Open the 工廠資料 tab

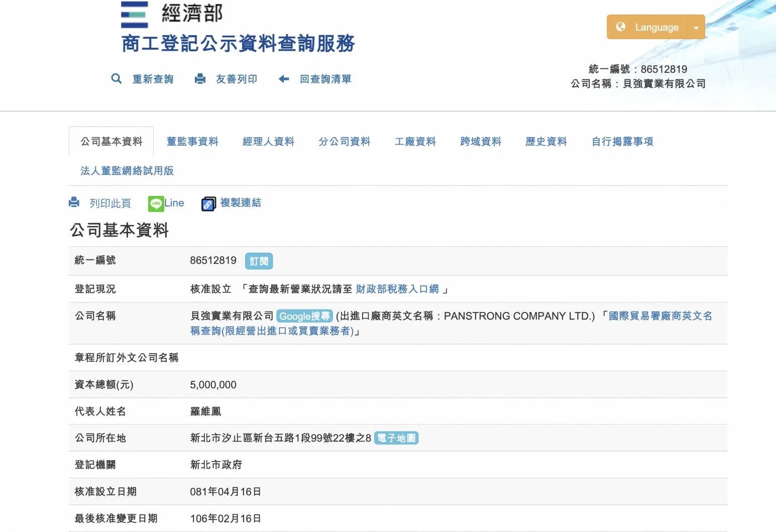tap(415, 142)
